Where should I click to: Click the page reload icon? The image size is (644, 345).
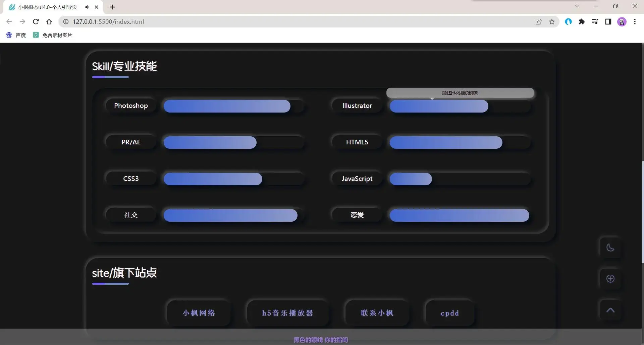36,21
